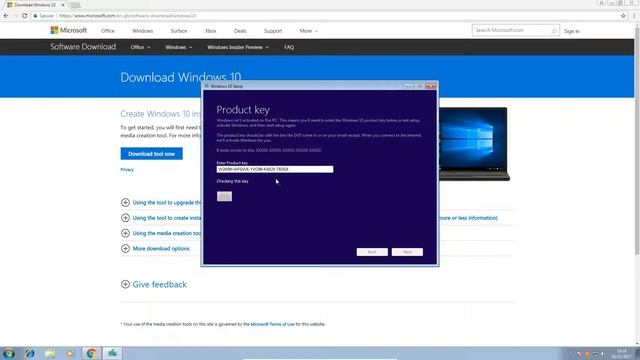Image resolution: width=640 pixels, height=360 pixels.
Task: Open the Support navigation item
Action: tap(273, 31)
